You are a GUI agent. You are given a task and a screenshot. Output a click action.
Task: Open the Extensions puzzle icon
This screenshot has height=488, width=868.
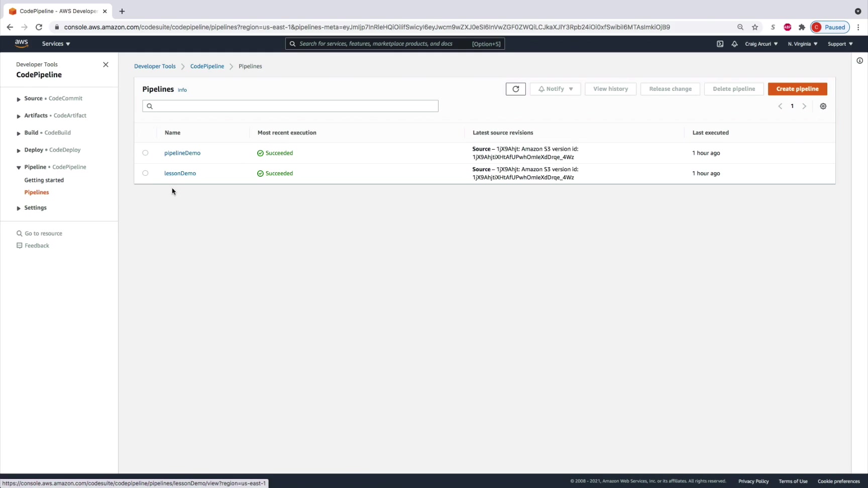802,27
